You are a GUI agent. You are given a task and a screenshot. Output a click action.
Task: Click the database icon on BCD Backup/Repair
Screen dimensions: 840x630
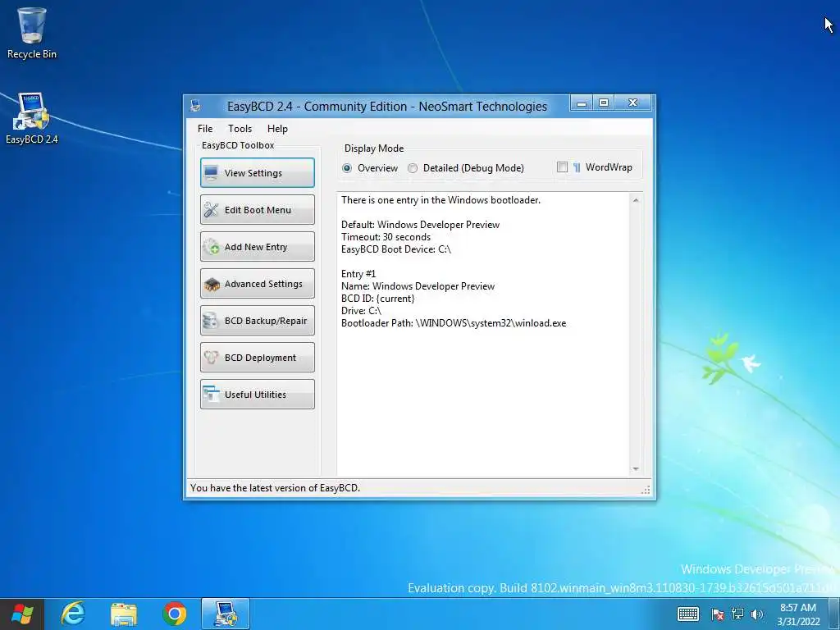pyautogui.click(x=211, y=321)
